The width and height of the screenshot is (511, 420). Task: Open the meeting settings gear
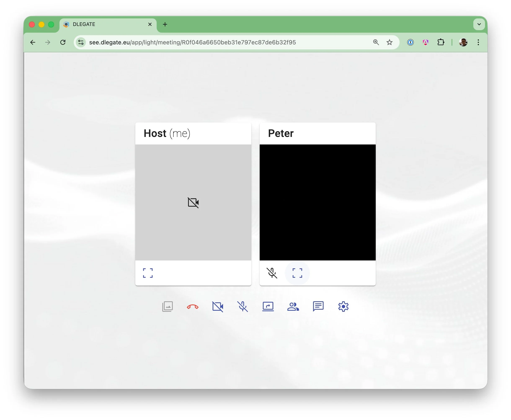pyautogui.click(x=343, y=307)
